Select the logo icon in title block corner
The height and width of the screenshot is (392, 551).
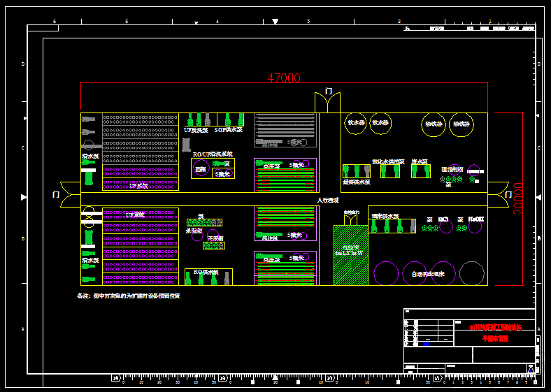[531, 368]
